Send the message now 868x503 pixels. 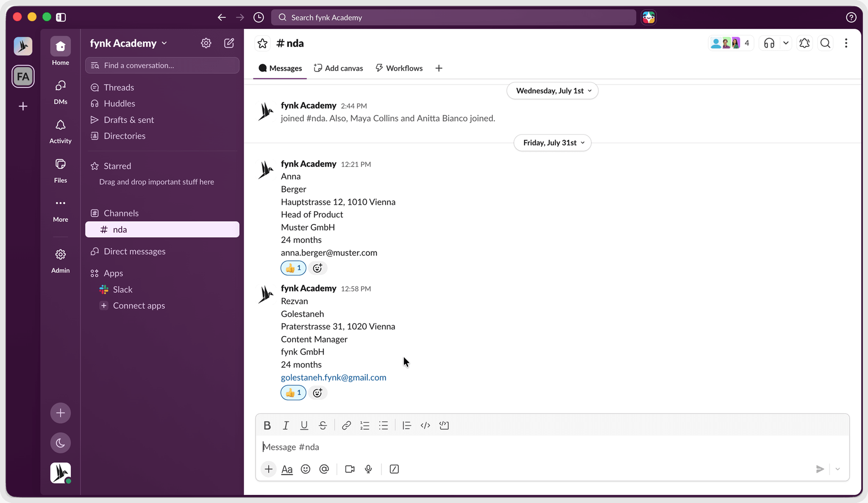click(820, 469)
